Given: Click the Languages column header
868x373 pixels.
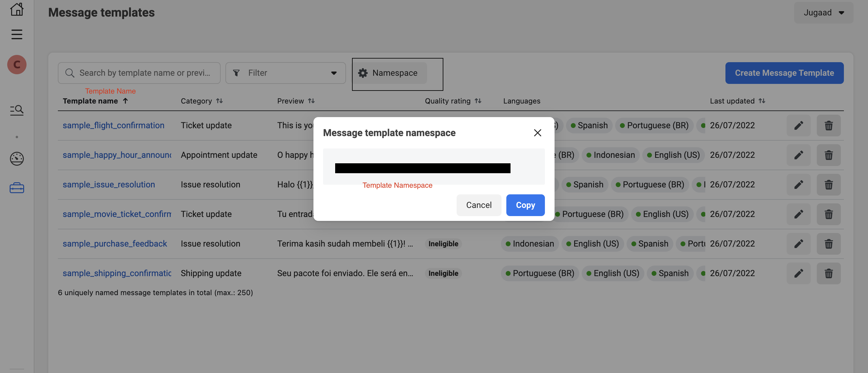Looking at the screenshot, I should [x=521, y=101].
